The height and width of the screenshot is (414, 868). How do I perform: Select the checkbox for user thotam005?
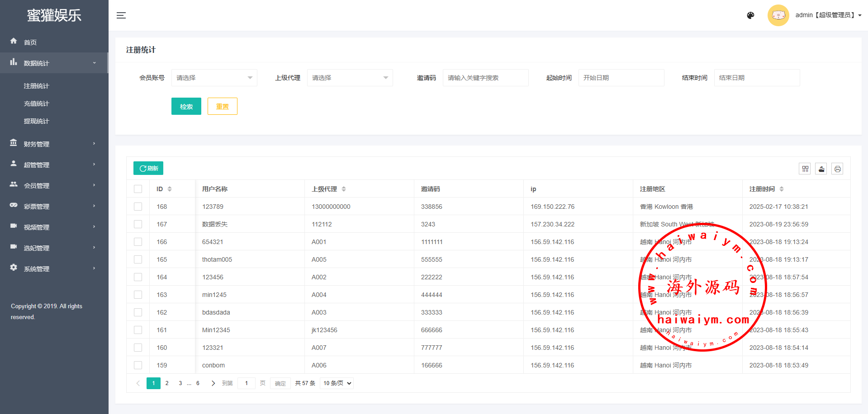(138, 259)
